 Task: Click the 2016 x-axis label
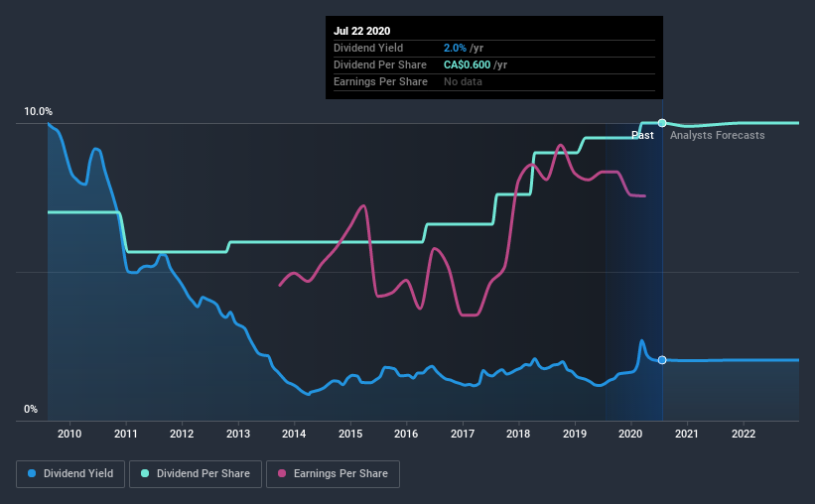pos(406,434)
